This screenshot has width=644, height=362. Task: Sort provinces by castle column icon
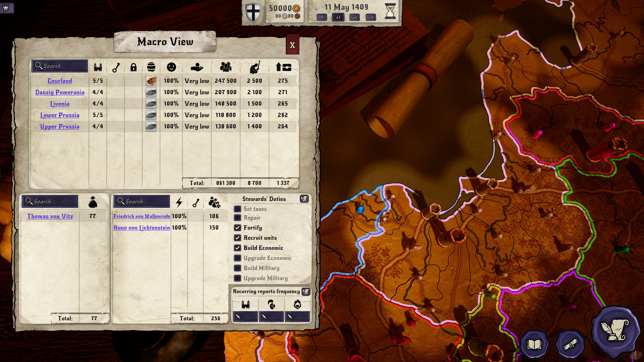pos(98,67)
